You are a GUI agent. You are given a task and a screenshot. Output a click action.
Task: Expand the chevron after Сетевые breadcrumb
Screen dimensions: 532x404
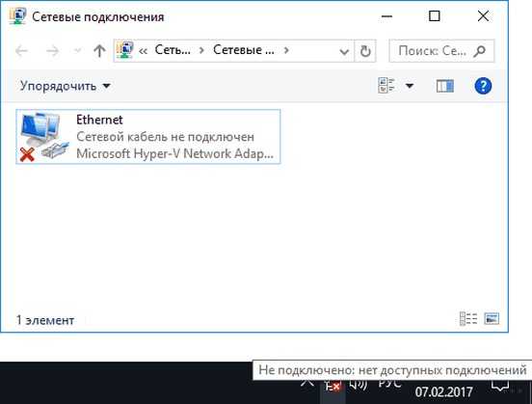(x=286, y=50)
